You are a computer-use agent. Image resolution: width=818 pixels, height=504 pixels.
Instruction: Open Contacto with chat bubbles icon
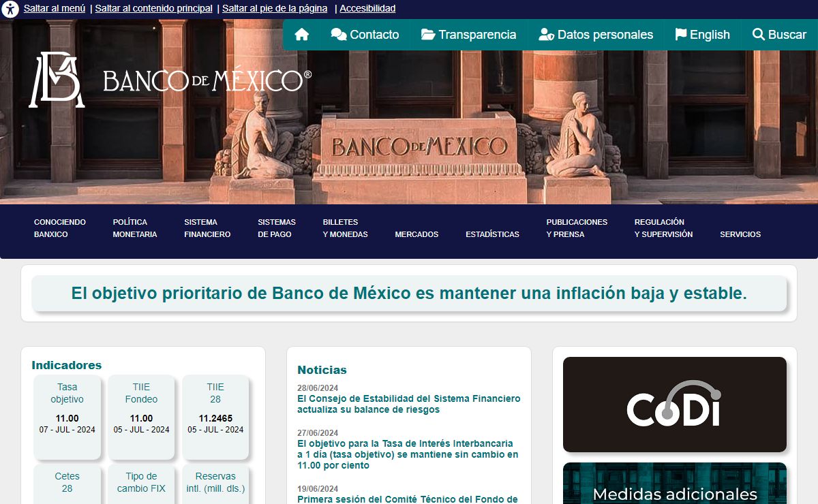[x=365, y=35]
